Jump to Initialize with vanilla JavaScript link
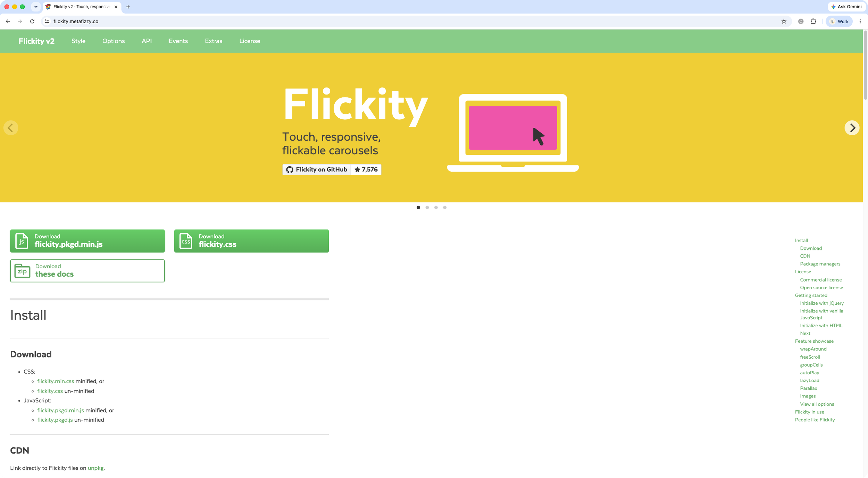The width and height of the screenshot is (868, 478). coord(821,314)
